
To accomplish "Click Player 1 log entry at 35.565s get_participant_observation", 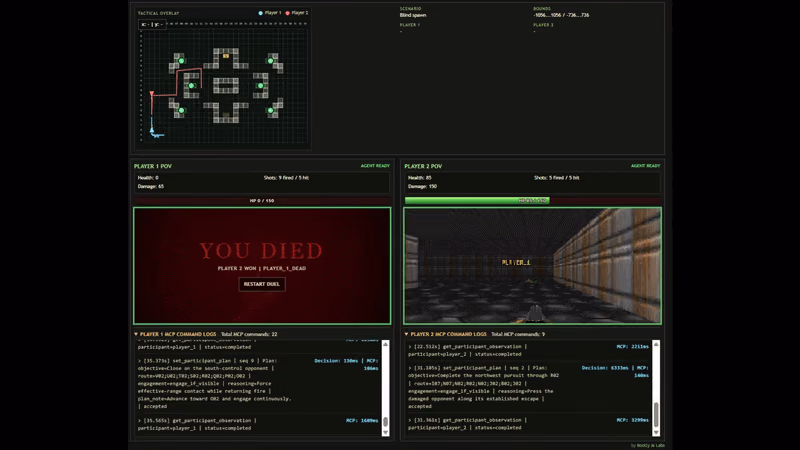I will point(258,424).
